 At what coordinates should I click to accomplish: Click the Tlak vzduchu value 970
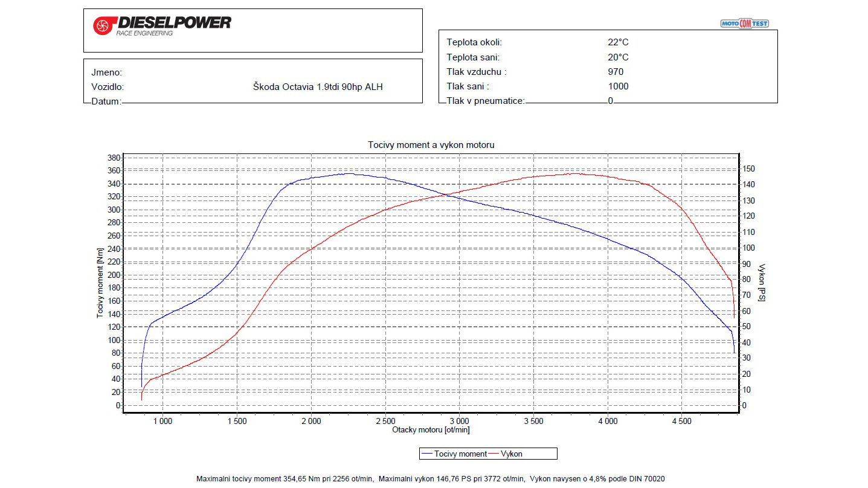[616, 72]
